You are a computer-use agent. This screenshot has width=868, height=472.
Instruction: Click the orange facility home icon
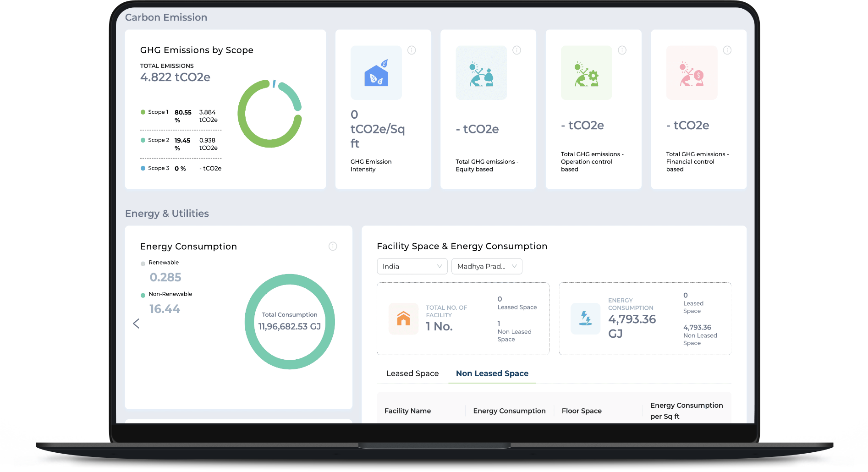pos(403,318)
